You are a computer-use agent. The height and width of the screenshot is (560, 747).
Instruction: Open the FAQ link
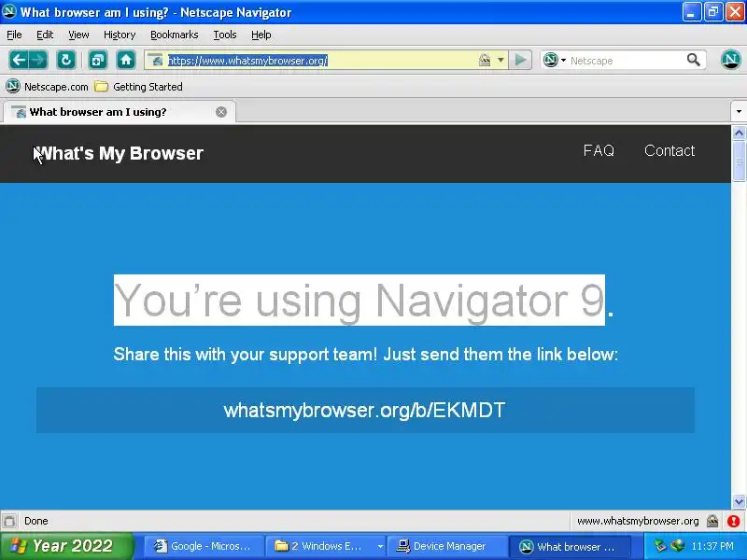[599, 150]
